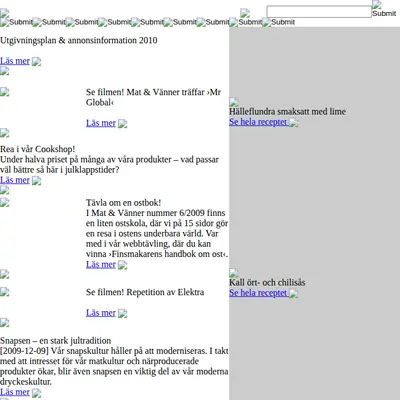Viewport: 400px width, 400px height.
Task: Open Läs mer under Utgivningsplan & annonsinformation 2010
Action: pos(15,61)
